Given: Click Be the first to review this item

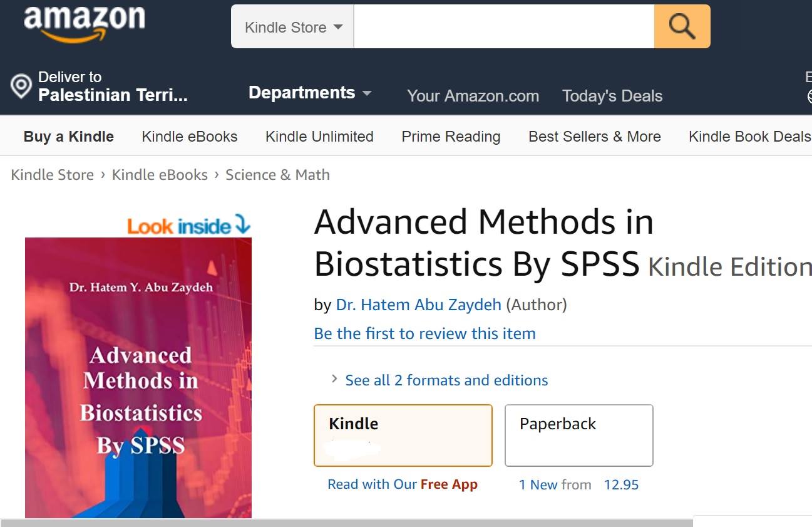Looking at the screenshot, I should pyautogui.click(x=424, y=333).
